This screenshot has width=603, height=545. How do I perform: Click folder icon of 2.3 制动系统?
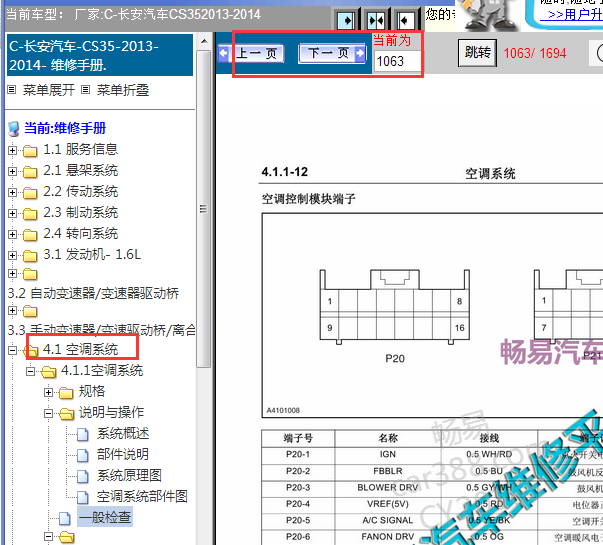click(30, 214)
